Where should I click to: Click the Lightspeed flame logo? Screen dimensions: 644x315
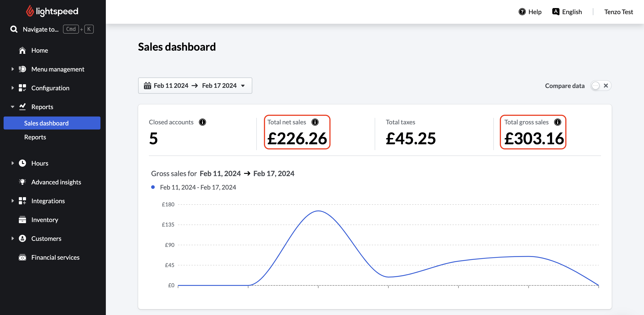(x=30, y=11)
